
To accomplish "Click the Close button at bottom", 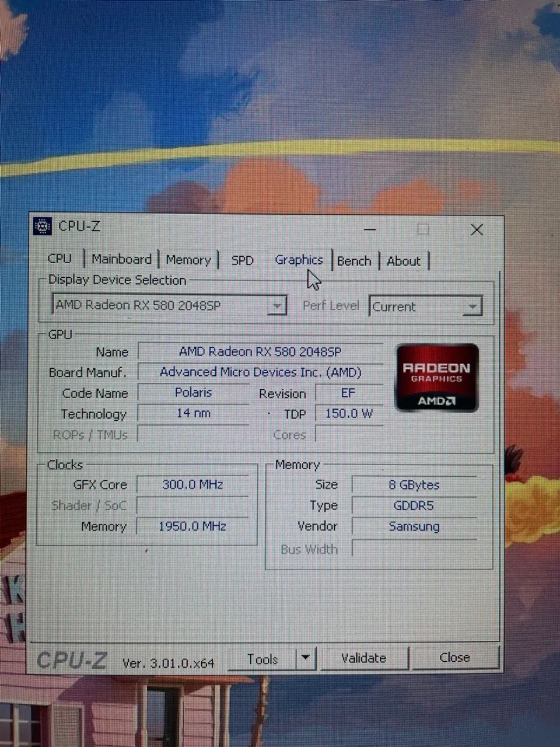I will [455, 658].
